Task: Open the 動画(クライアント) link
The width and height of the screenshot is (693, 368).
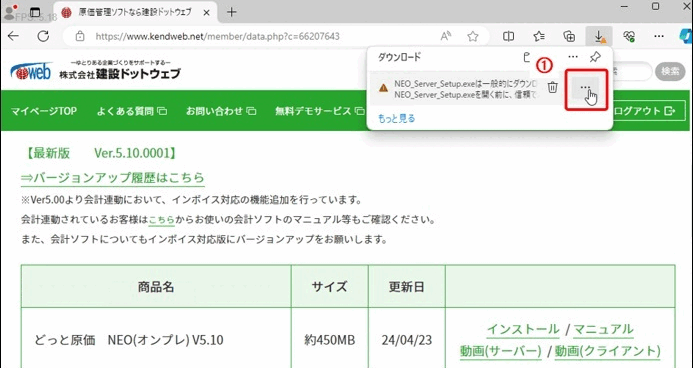Action: (x=608, y=351)
